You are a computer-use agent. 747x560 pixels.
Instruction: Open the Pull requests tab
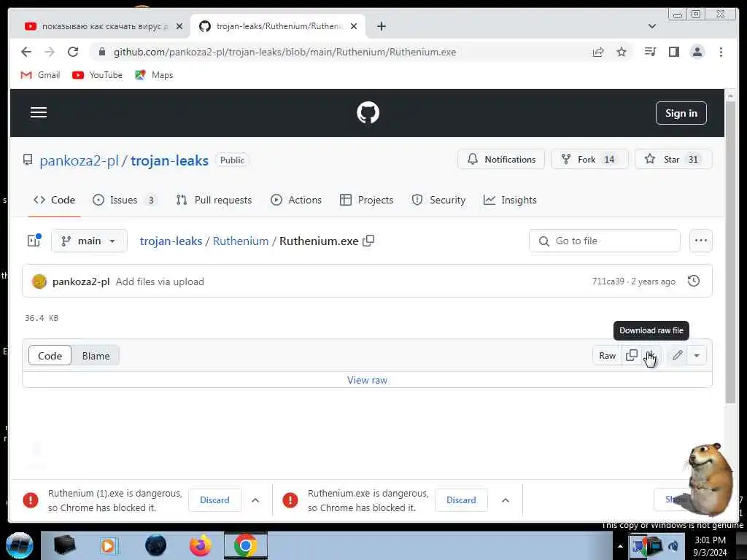(x=214, y=200)
